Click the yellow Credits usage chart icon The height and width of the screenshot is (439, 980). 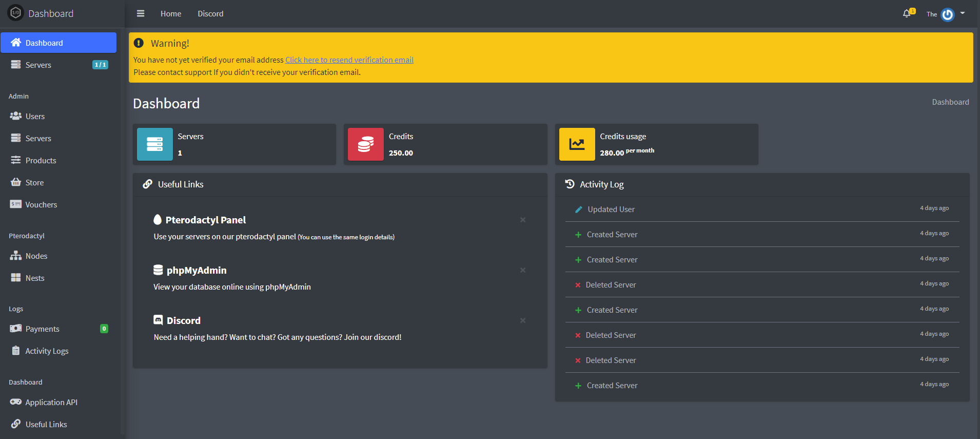[577, 144]
